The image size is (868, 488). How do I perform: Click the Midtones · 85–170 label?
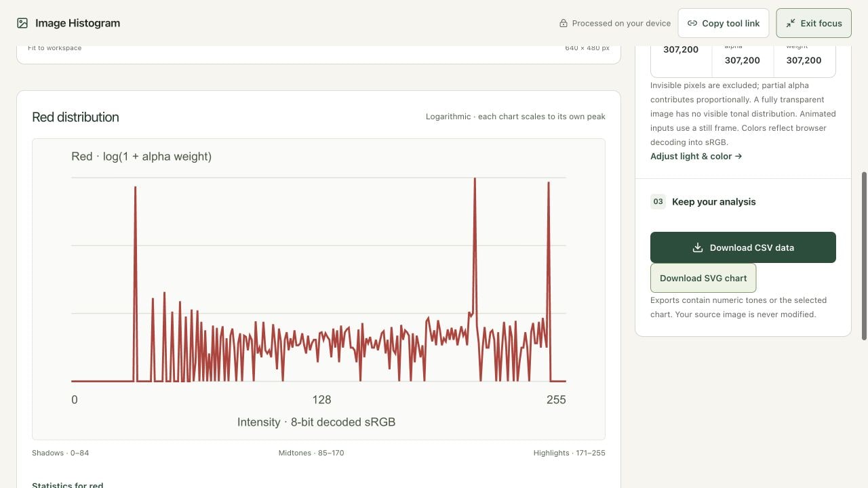tap(311, 453)
